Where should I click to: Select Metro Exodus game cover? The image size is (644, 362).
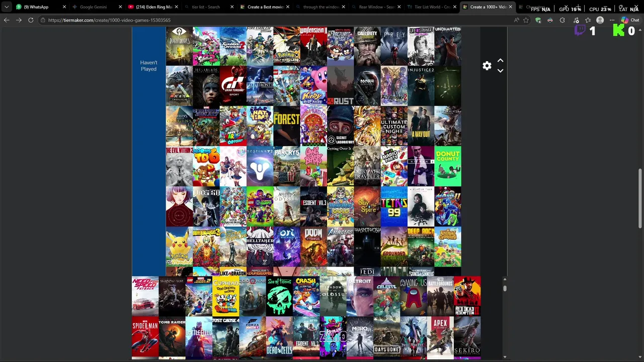click(360, 336)
